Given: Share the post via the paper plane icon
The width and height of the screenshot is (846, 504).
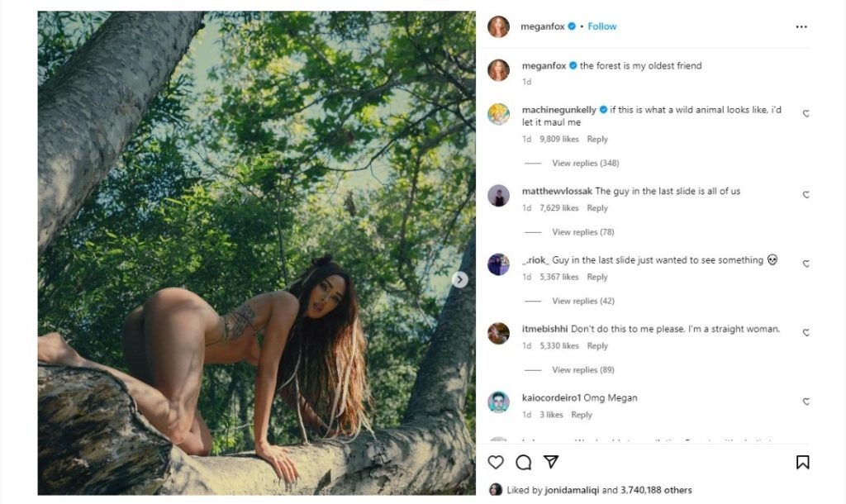Looking at the screenshot, I should pyautogui.click(x=550, y=462).
